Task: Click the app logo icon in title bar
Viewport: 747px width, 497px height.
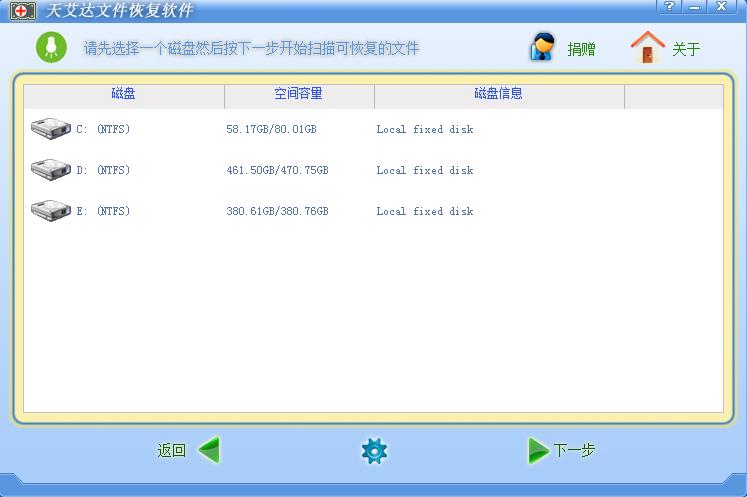Action: [22, 10]
